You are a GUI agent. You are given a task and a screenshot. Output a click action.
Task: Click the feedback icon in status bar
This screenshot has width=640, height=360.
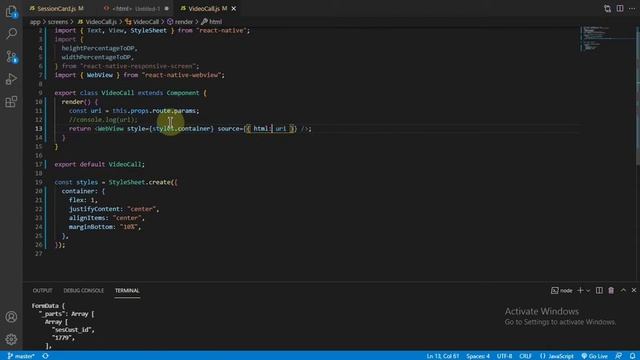coord(619,356)
